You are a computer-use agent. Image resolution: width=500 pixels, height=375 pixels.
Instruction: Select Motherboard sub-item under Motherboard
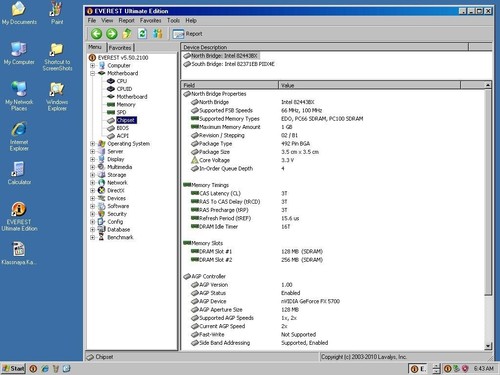click(x=132, y=97)
